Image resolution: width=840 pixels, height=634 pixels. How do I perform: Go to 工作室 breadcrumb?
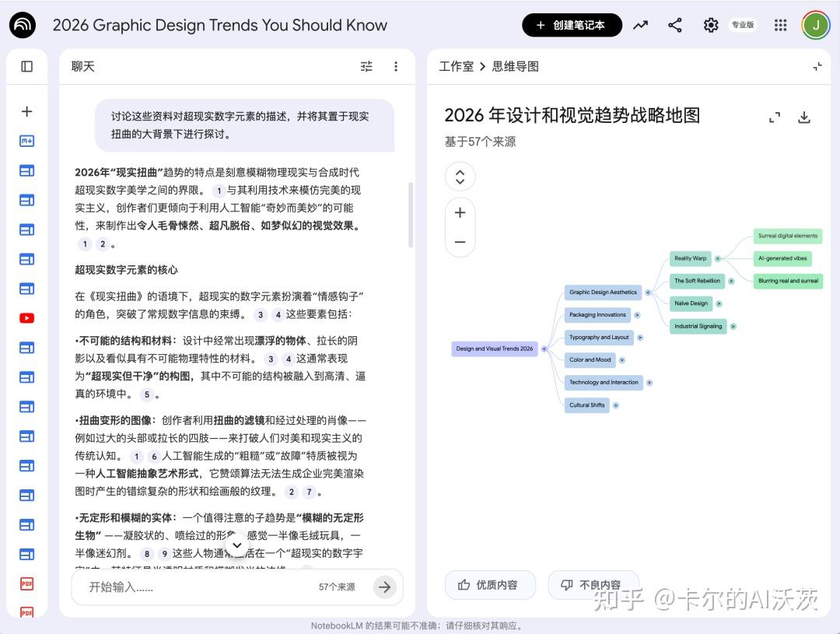click(456, 67)
